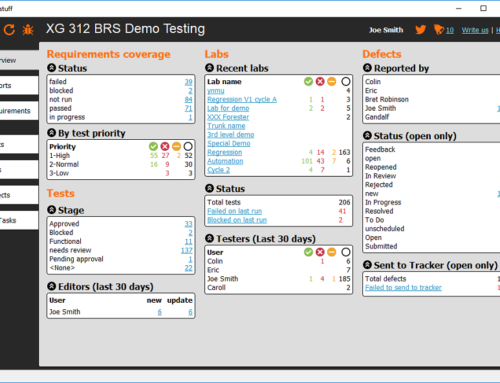Open the 3rd level demo lab
This screenshot has width=500, height=383.
(x=230, y=135)
